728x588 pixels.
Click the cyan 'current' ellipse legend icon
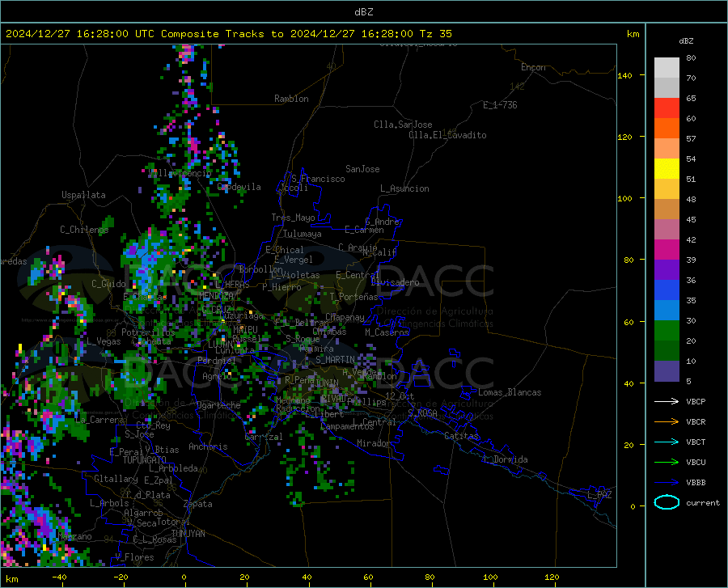pos(667,502)
